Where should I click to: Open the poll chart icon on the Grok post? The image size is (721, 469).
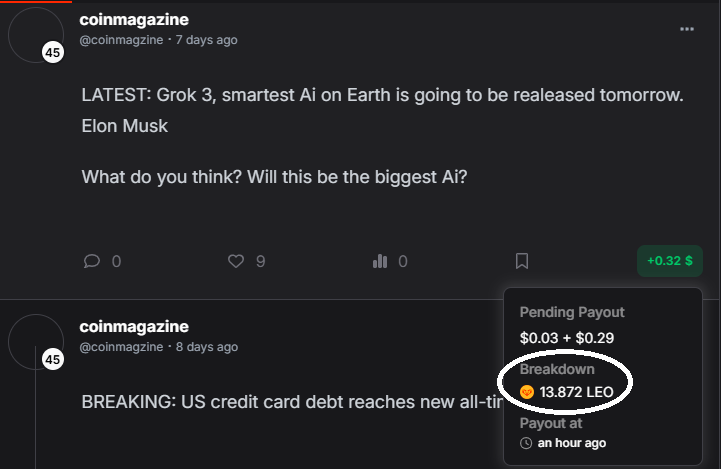[380, 261]
